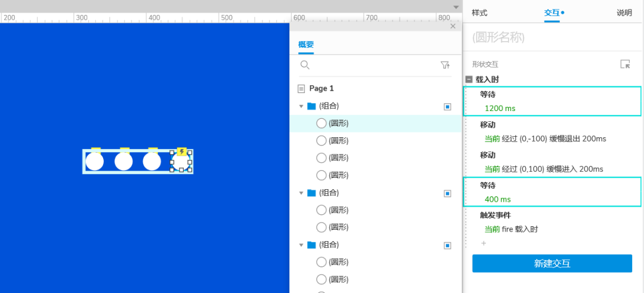Select the 交互 tab
This screenshot has width=644, height=293.
(552, 13)
